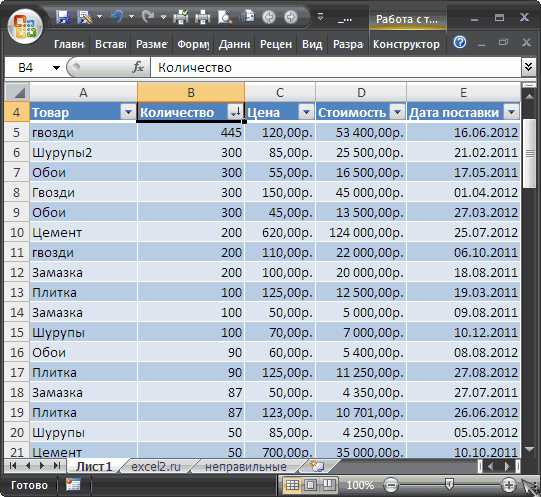
Task: Open Excel help question mark icon
Action: 460,42
